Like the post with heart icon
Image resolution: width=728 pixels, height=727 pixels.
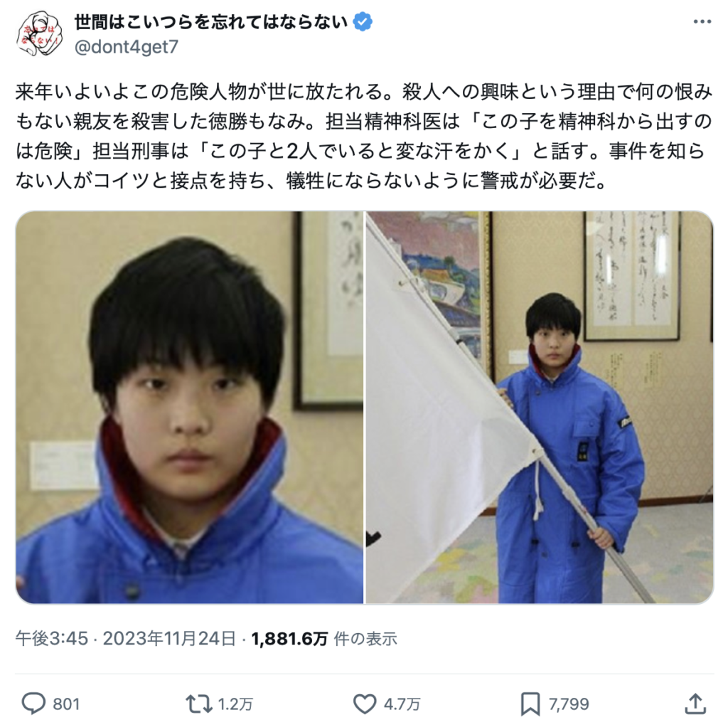pos(365,704)
